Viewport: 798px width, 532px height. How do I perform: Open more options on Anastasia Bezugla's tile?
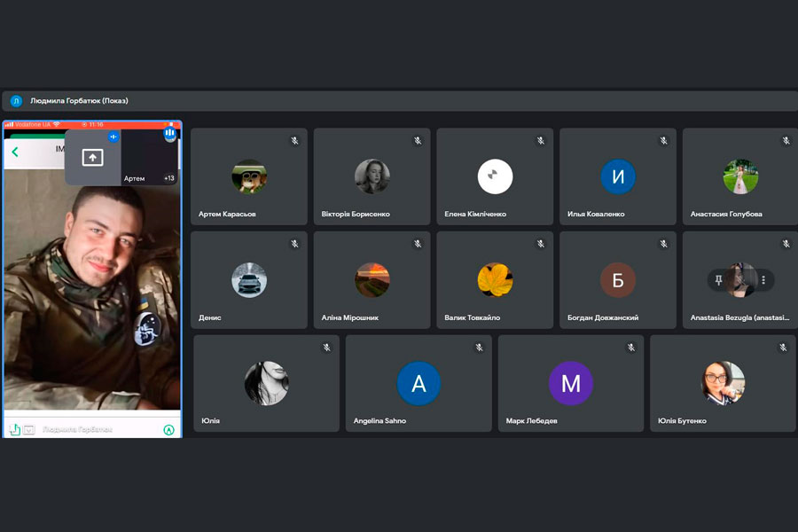coord(762,280)
